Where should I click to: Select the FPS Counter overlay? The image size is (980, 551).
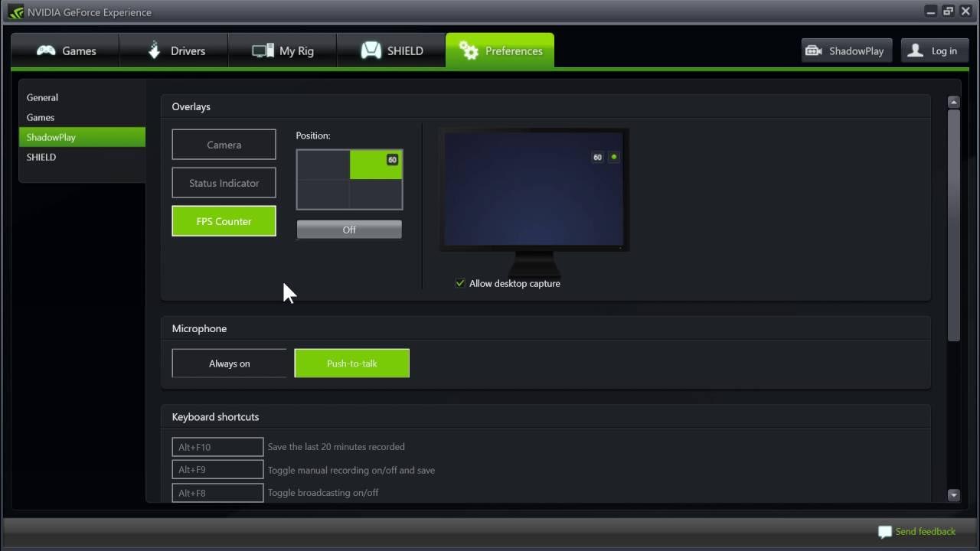[224, 221]
